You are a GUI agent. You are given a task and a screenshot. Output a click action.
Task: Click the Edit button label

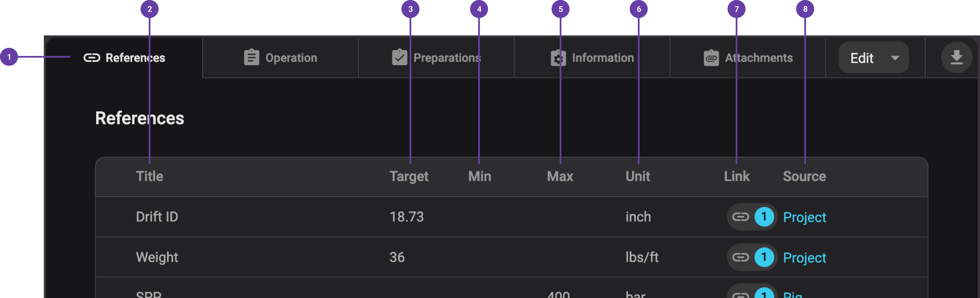click(x=862, y=58)
